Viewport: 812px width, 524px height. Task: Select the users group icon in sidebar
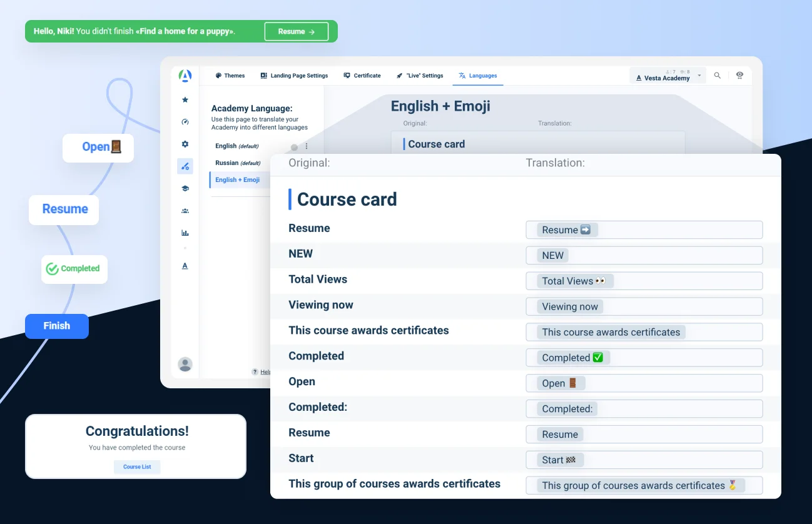point(185,210)
